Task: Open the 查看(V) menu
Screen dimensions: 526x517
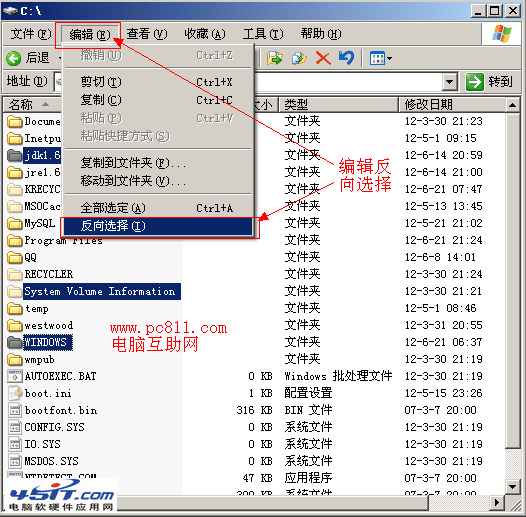Action: [147, 34]
